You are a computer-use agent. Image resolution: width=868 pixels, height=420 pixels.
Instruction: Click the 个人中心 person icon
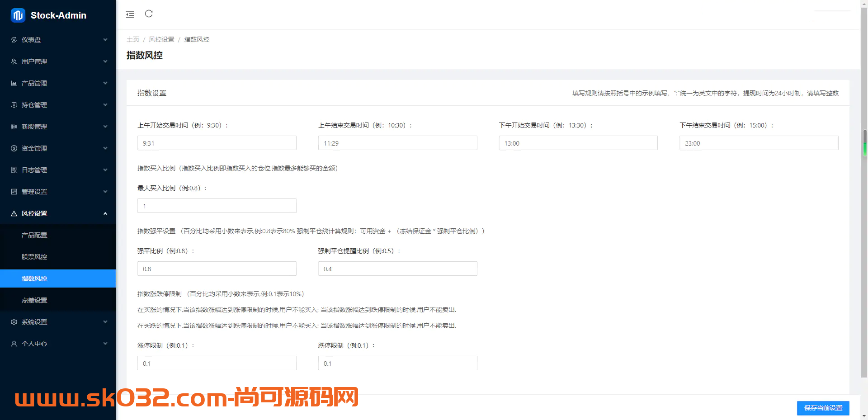14,344
